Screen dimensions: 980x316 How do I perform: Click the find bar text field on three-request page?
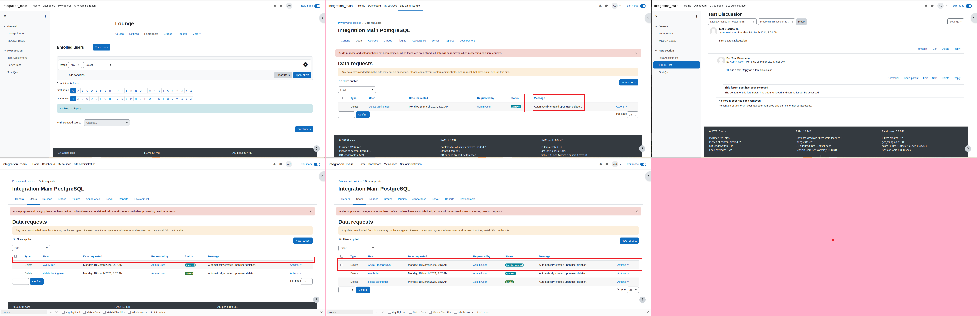(x=350, y=313)
